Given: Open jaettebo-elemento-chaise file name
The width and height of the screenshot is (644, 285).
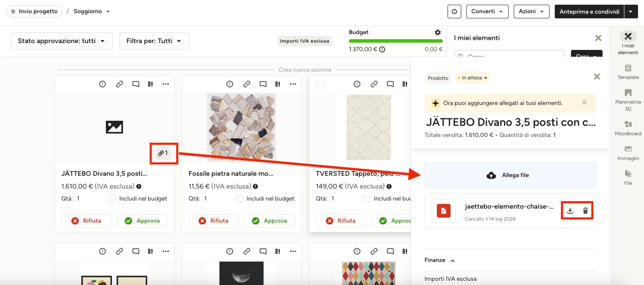Looking at the screenshot, I should [x=509, y=206].
